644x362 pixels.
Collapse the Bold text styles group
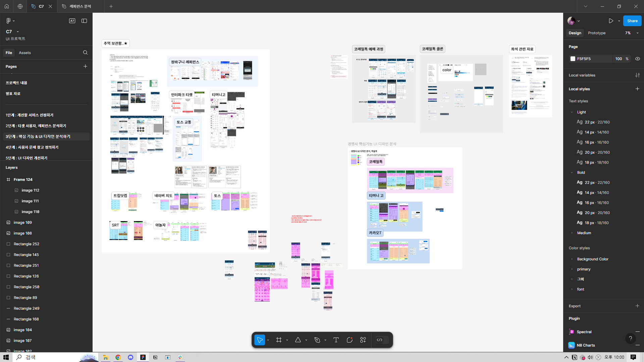coord(572,172)
